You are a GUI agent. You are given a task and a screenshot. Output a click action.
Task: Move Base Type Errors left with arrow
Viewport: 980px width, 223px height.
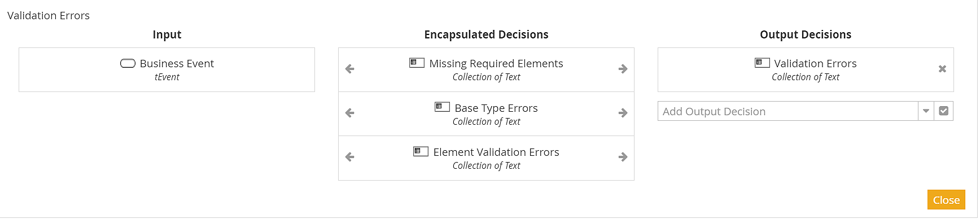pos(350,113)
